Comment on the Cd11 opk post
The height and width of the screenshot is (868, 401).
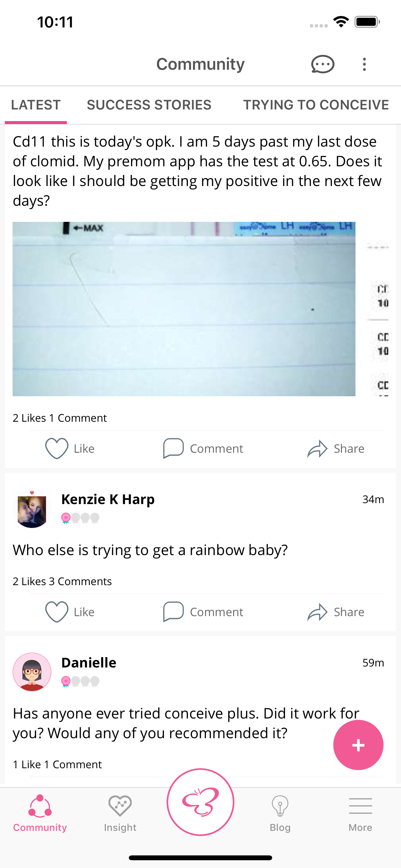click(203, 449)
